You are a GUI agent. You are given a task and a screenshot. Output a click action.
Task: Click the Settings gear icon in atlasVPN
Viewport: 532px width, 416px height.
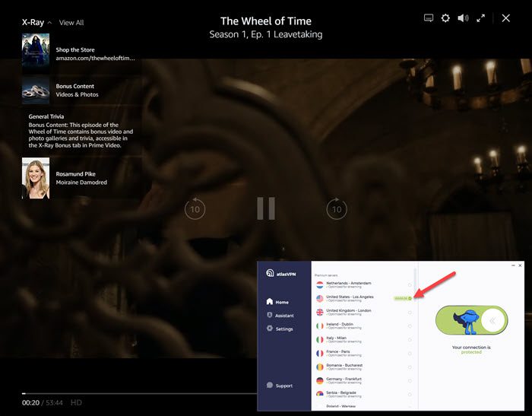(270, 329)
